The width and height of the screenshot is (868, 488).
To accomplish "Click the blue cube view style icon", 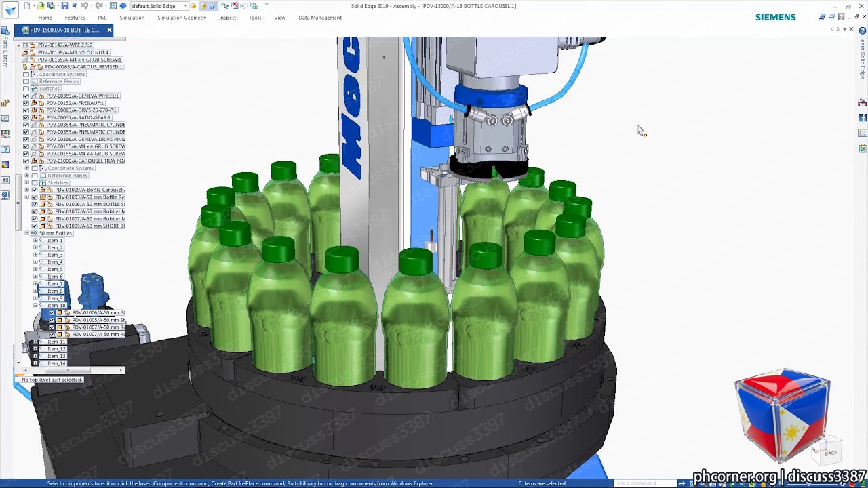I will click(x=123, y=6).
